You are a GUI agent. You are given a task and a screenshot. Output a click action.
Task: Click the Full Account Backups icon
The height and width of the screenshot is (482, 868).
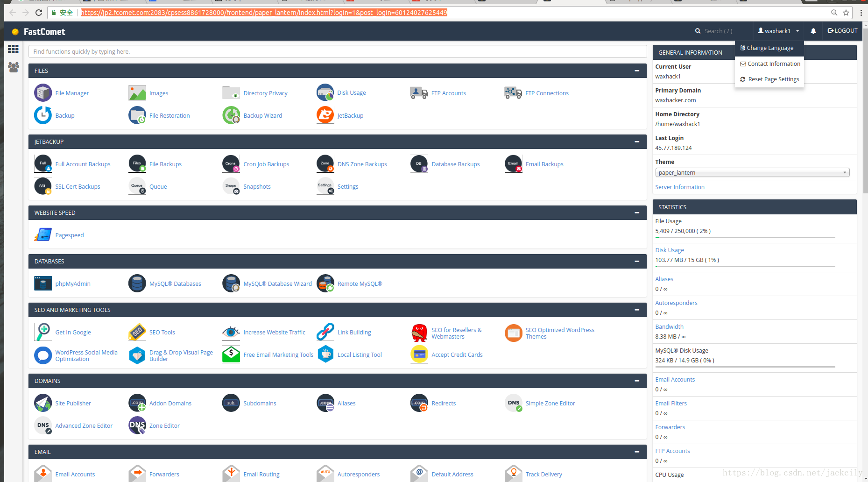click(x=43, y=164)
